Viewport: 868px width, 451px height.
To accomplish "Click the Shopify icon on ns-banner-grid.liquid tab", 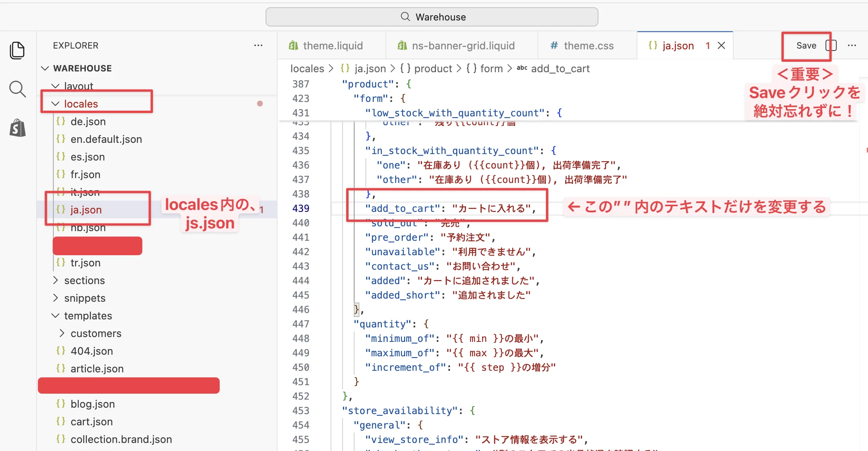I will click(402, 46).
